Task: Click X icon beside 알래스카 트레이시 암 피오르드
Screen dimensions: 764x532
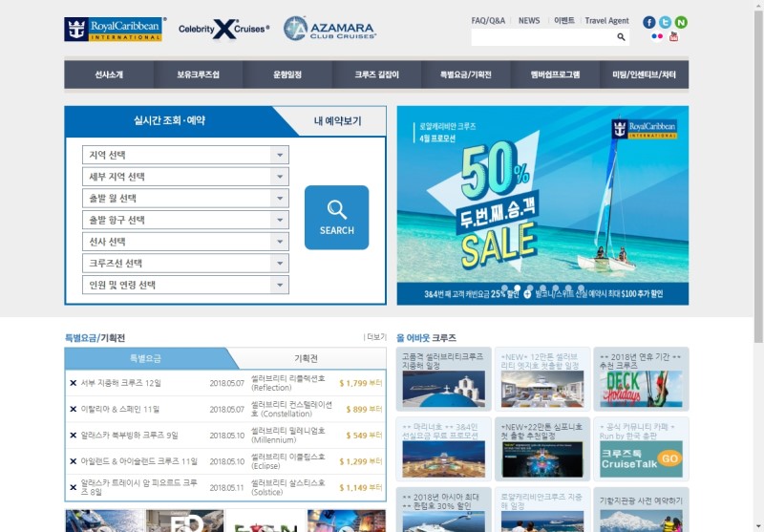Action: (74, 487)
